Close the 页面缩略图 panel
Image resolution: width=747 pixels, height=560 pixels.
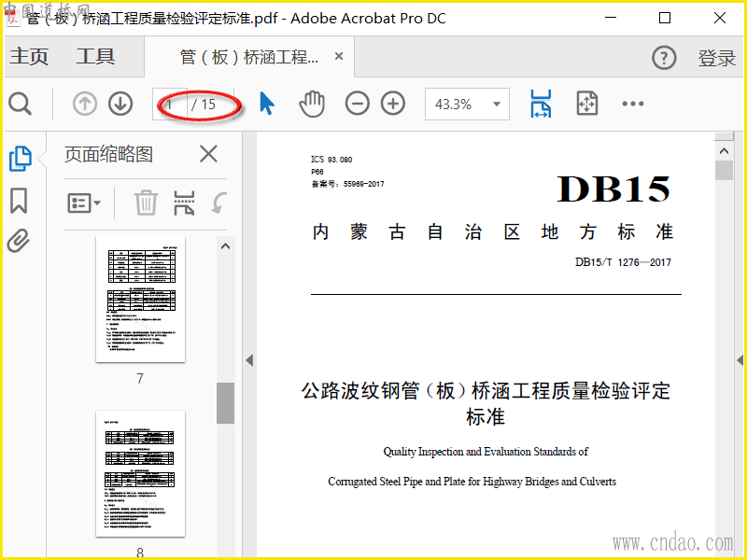click(208, 154)
